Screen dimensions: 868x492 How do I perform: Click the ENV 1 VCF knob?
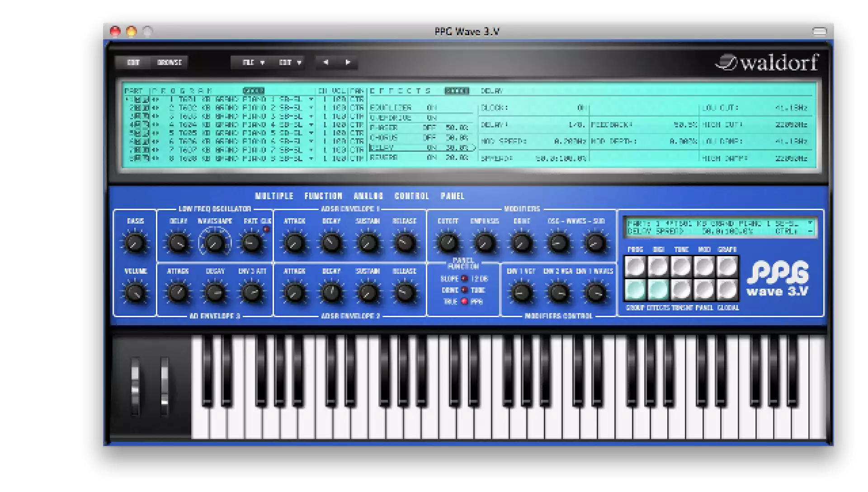[x=521, y=293]
